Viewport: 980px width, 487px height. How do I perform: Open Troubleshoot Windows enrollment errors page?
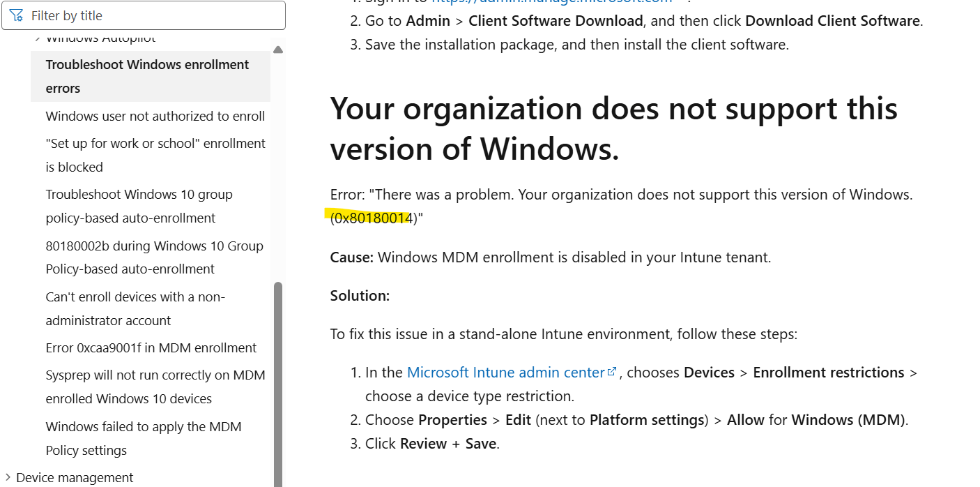[x=147, y=76]
